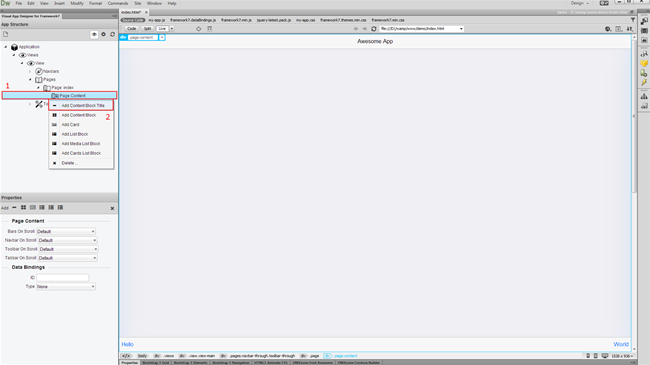Click the add content block title icon in Properties
This screenshot has width=650, height=365.
(x=14, y=207)
